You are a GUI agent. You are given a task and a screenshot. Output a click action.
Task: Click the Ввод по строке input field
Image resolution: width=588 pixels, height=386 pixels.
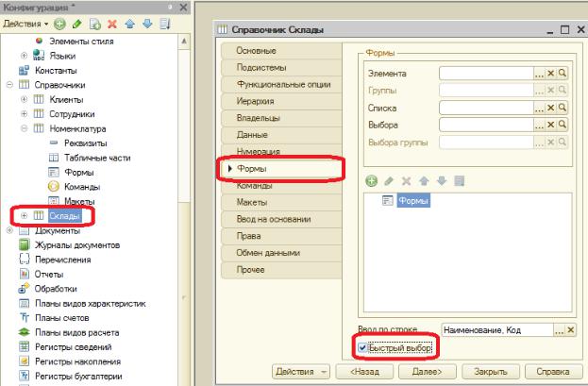click(x=497, y=330)
